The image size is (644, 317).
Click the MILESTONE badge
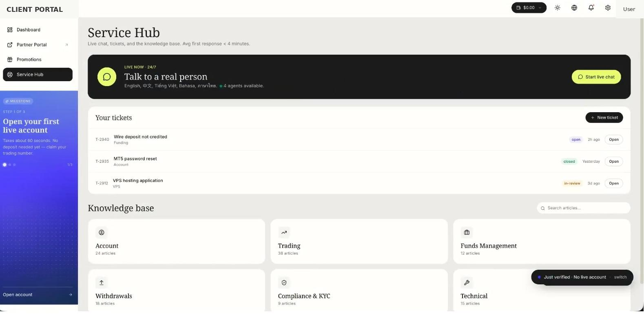click(x=18, y=101)
